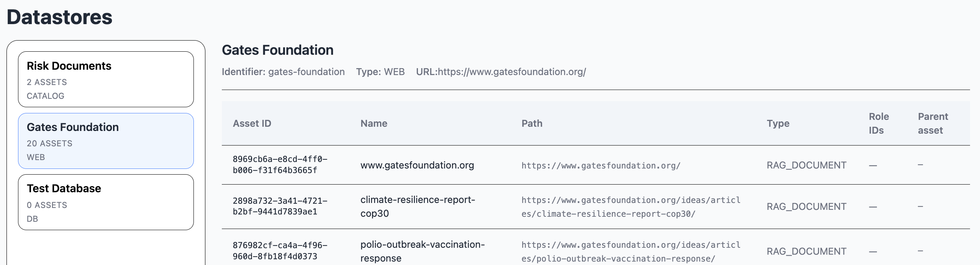Click the polio-outbreak-vaccination-response article path URL
The width and height of the screenshot is (980, 265).
point(631,252)
